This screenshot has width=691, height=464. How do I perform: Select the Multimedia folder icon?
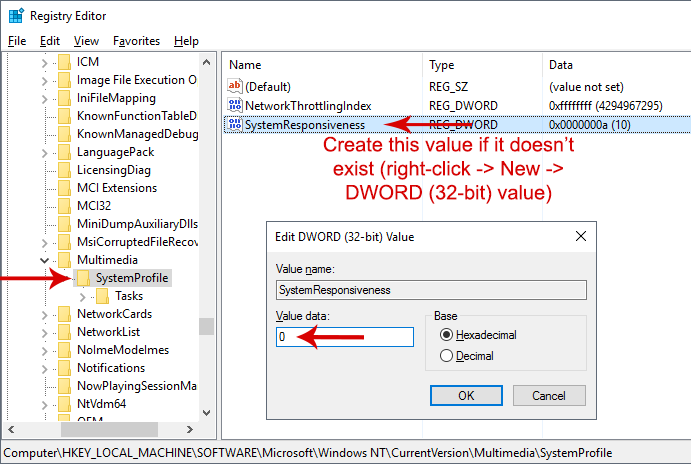[65, 260]
